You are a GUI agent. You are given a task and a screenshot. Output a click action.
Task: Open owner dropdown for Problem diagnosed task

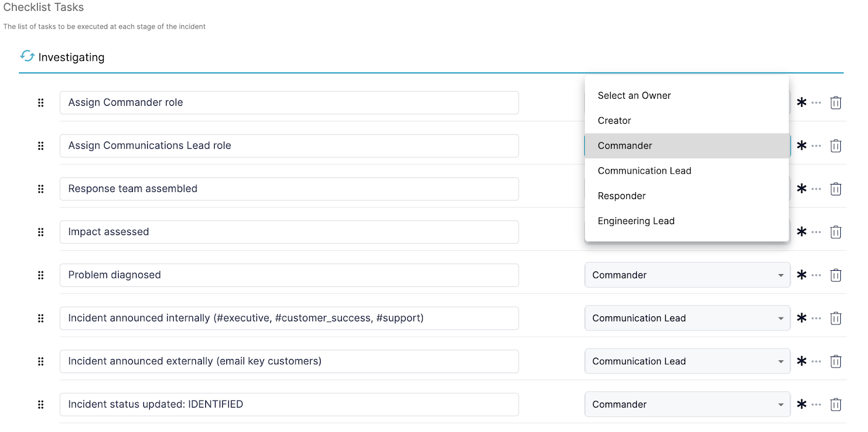tap(687, 275)
